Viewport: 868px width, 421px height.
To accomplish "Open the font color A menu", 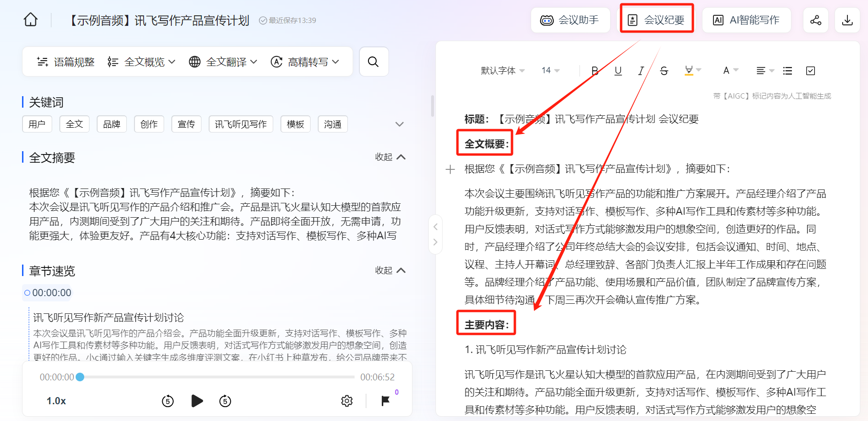I will (730, 71).
